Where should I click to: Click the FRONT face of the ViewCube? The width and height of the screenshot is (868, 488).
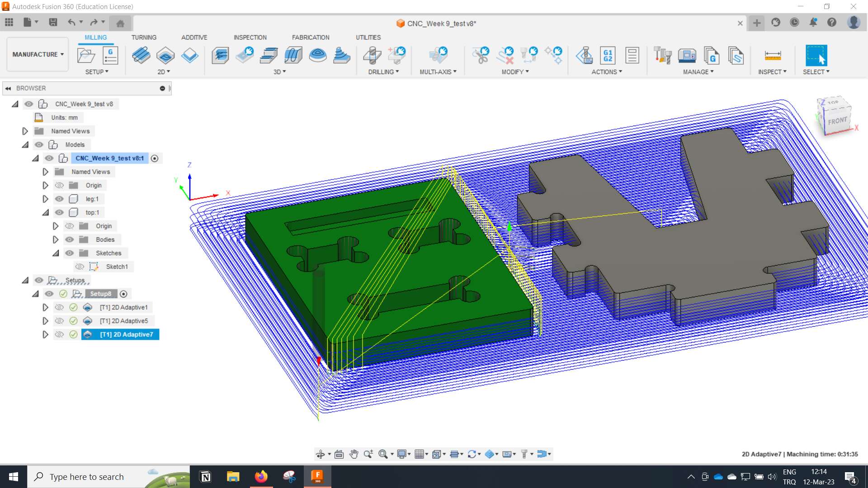[x=837, y=121]
